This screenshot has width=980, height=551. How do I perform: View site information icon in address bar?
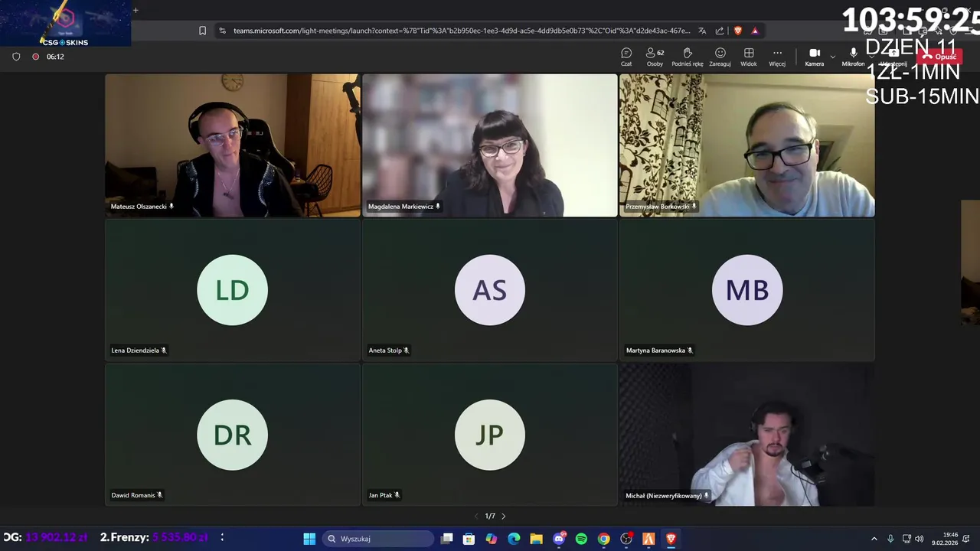(x=222, y=31)
